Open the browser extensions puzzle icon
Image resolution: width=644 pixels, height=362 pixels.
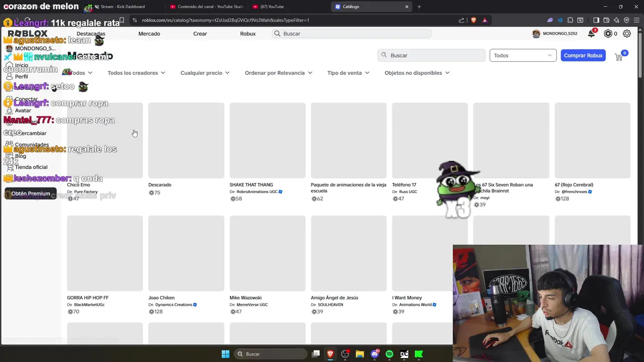coord(570,20)
